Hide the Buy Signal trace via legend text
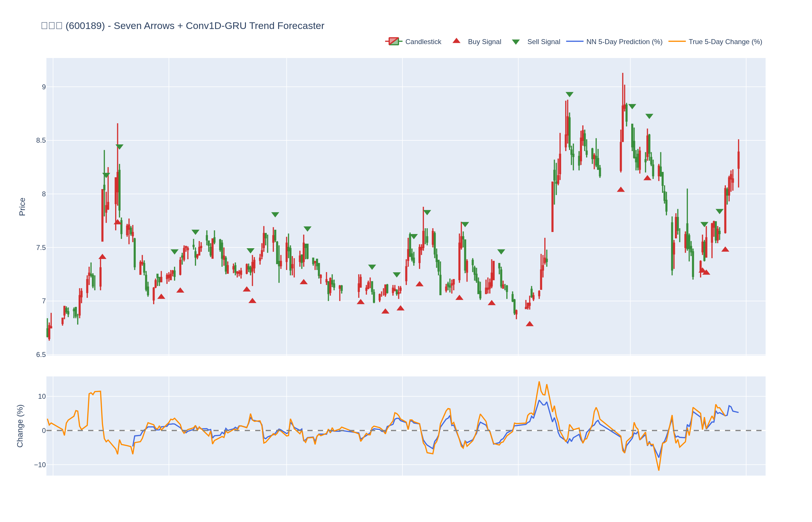The width and height of the screenshot is (812, 522). pos(484,42)
